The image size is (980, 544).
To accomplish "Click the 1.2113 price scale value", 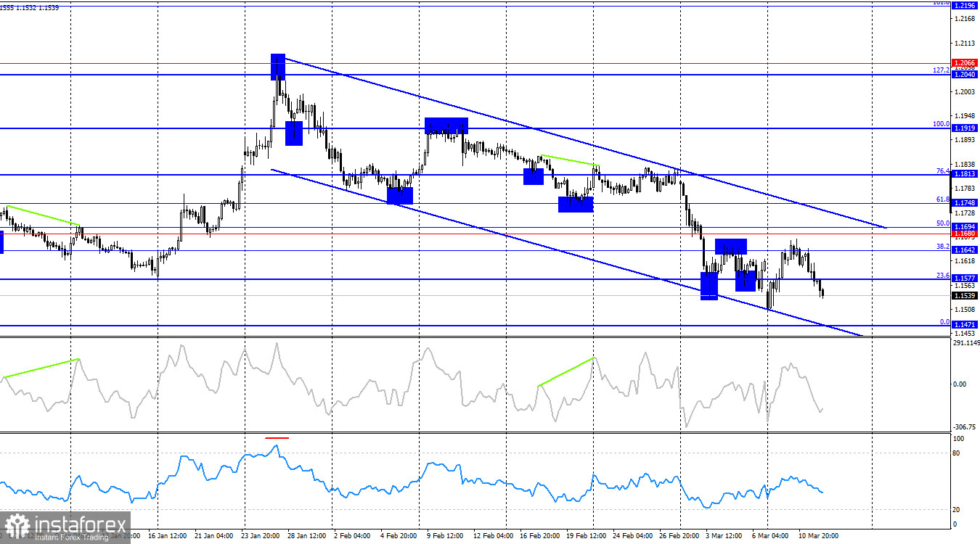I will (965, 44).
